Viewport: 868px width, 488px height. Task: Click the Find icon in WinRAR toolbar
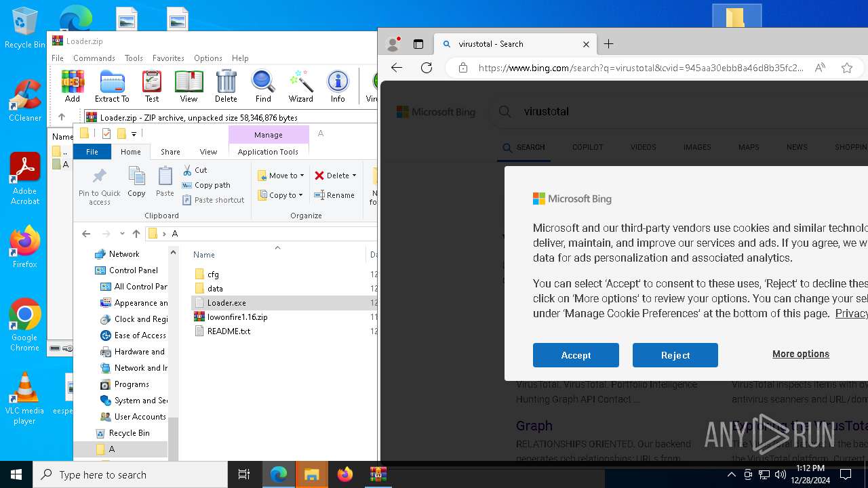pyautogui.click(x=263, y=86)
